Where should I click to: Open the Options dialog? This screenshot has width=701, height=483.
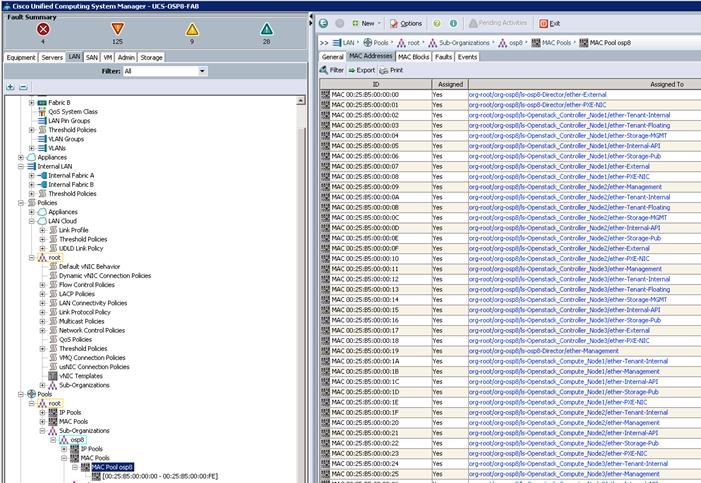[x=406, y=23]
